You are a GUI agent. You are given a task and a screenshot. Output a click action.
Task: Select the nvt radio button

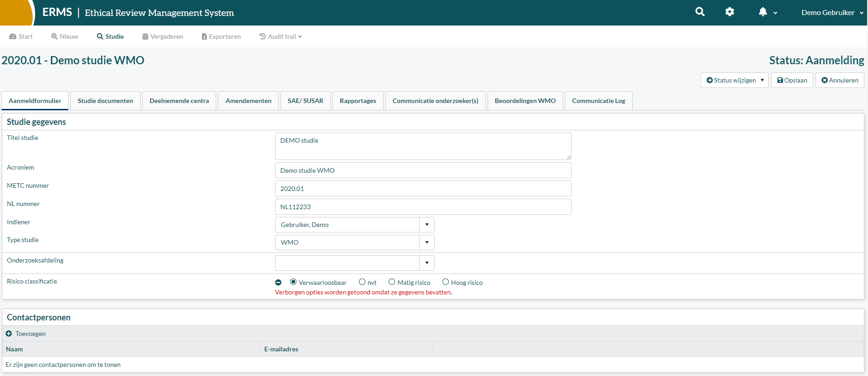(362, 282)
